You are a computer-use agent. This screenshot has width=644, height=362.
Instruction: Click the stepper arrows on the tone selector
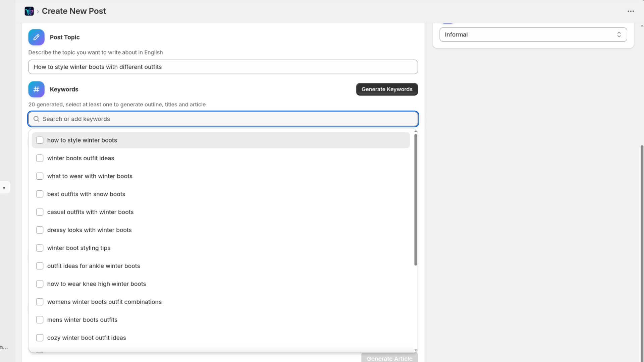tap(619, 35)
